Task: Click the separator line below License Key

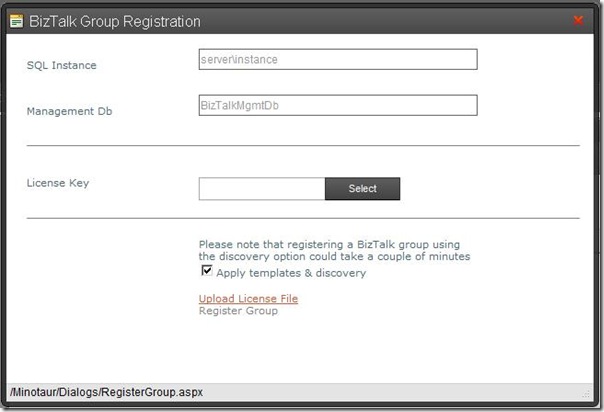Action: [x=302, y=217]
